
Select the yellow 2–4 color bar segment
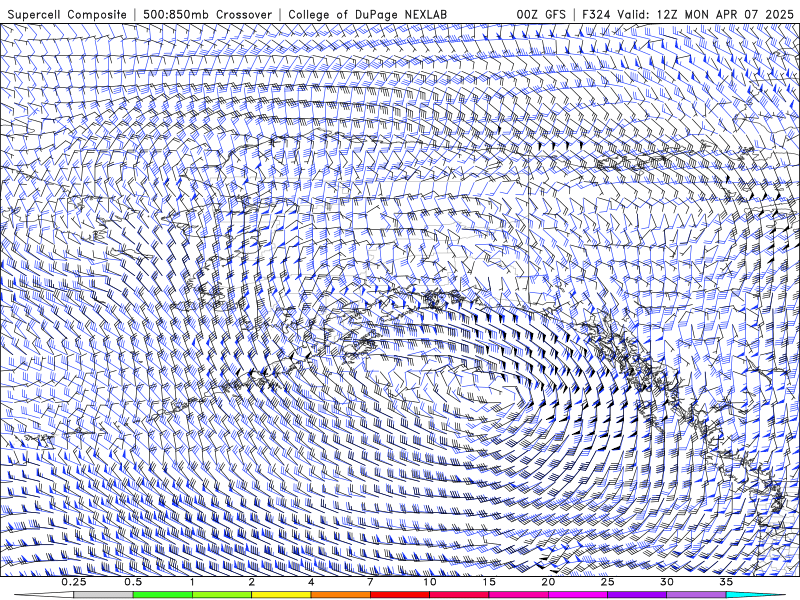click(x=281, y=595)
